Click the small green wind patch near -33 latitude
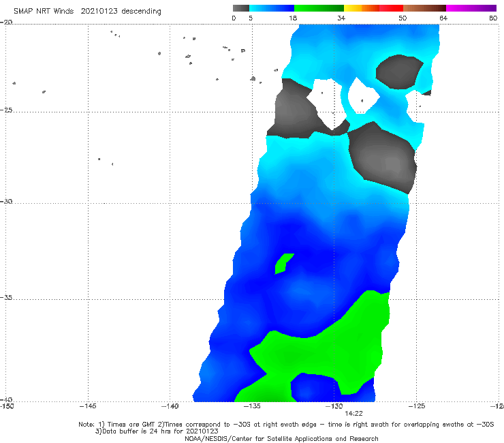The image size is (504, 443). click(x=283, y=264)
